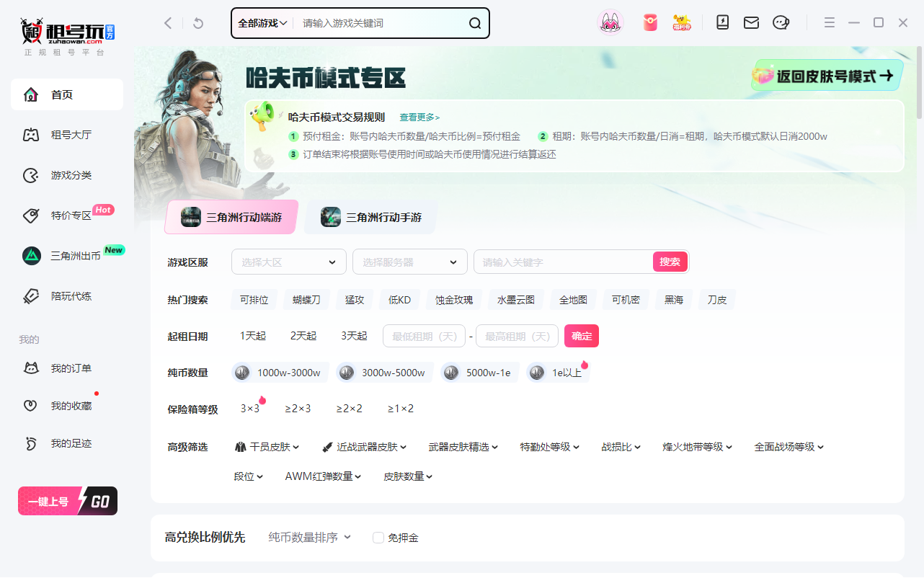Open 租号大厅 in the sidebar
The image size is (924, 578).
click(x=67, y=135)
